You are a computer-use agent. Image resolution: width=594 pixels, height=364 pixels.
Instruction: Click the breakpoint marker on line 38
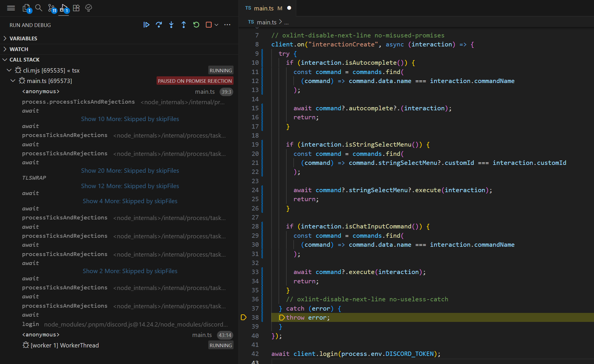(x=244, y=317)
